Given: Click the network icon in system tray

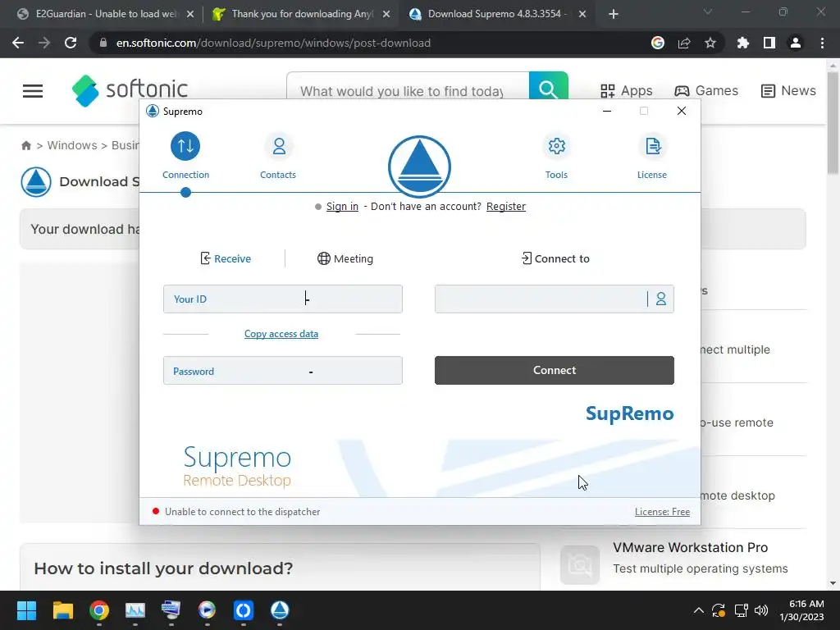Looking at the screenshot, I should [741, 610].
